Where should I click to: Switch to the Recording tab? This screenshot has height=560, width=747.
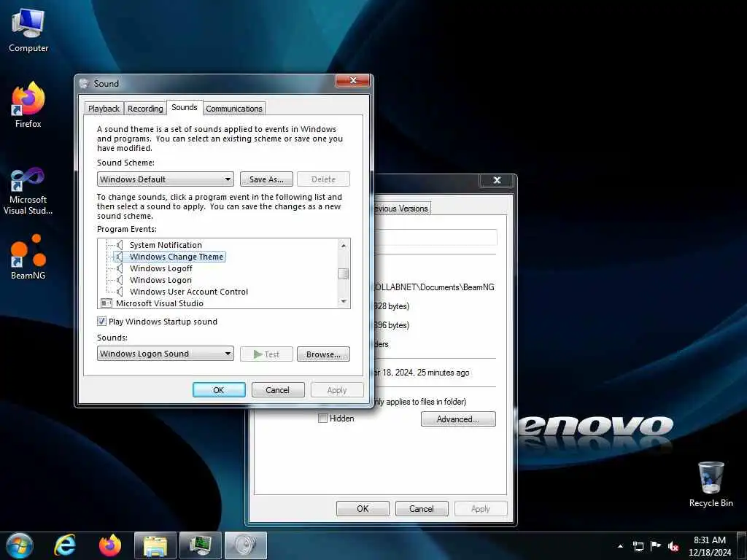[x=145, y=109]
